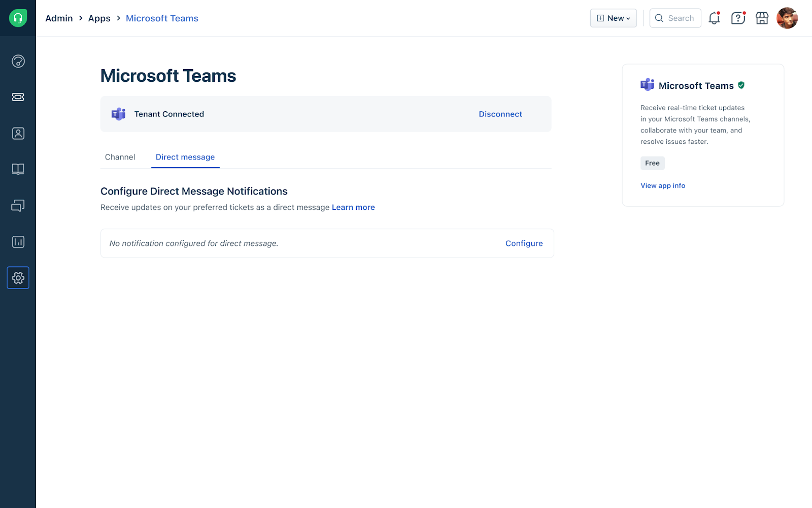Open the Forums chat icon in sidebar

point(18,205)
